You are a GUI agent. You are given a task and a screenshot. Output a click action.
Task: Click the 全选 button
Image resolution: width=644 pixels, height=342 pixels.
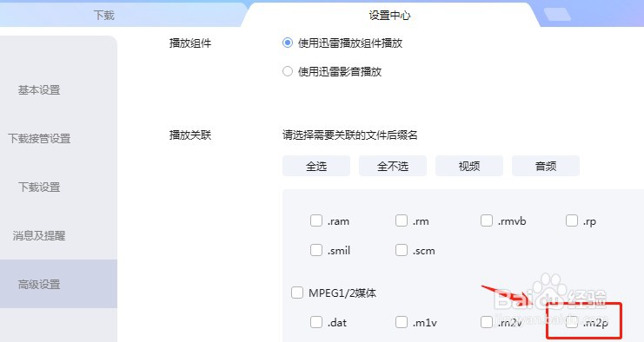click(316, 166)
